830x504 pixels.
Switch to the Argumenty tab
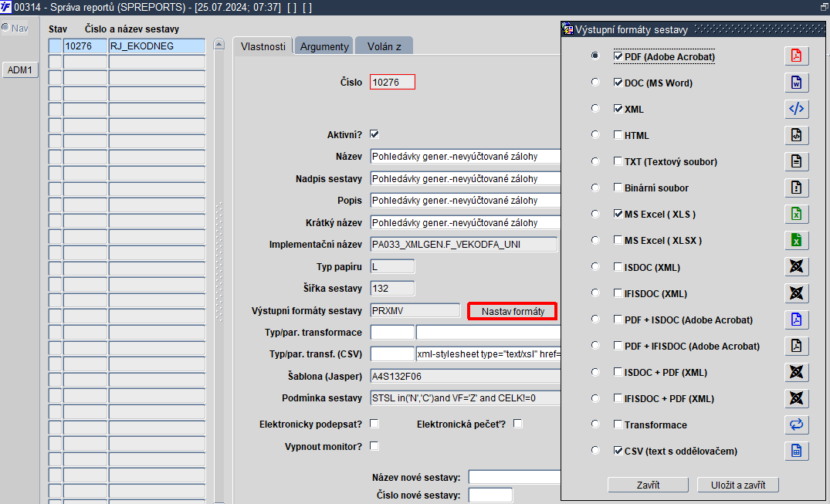click(x=324, y=46)
